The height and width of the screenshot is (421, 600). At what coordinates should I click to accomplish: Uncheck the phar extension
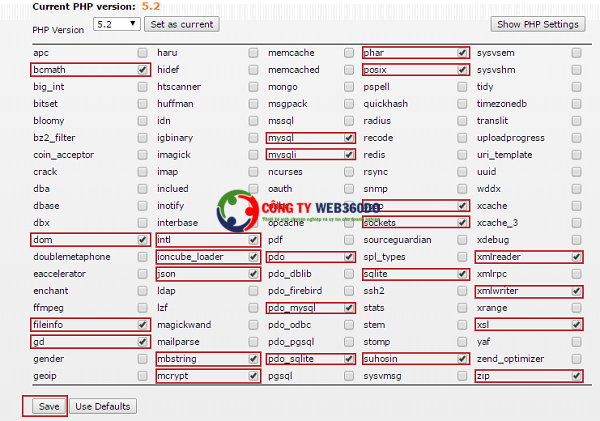[462, 53]
